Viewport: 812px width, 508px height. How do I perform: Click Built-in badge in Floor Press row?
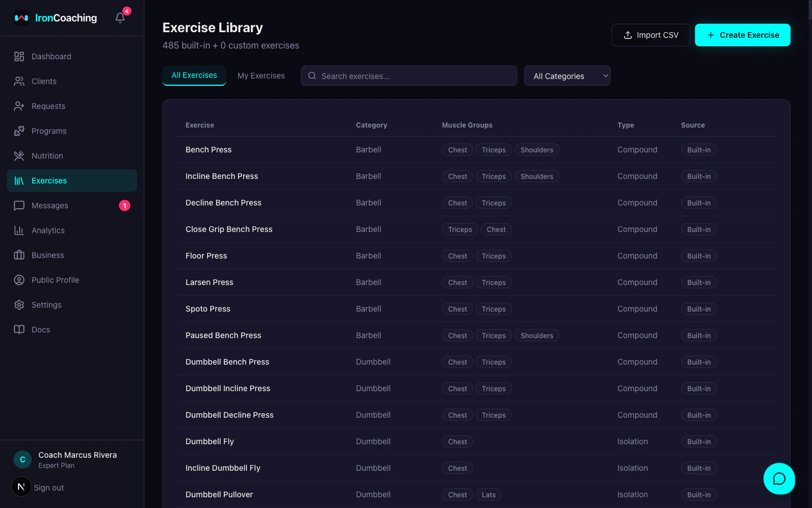699,256
